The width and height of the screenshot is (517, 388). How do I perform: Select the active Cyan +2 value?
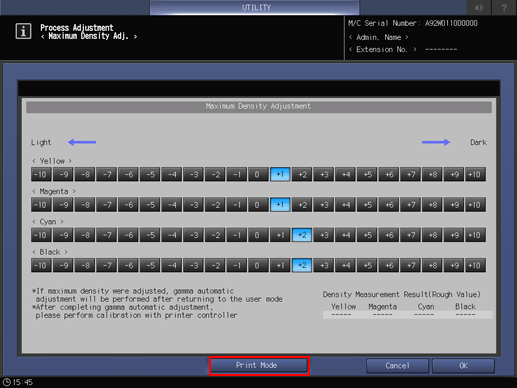pyautogui.click(x=302, y=235)
